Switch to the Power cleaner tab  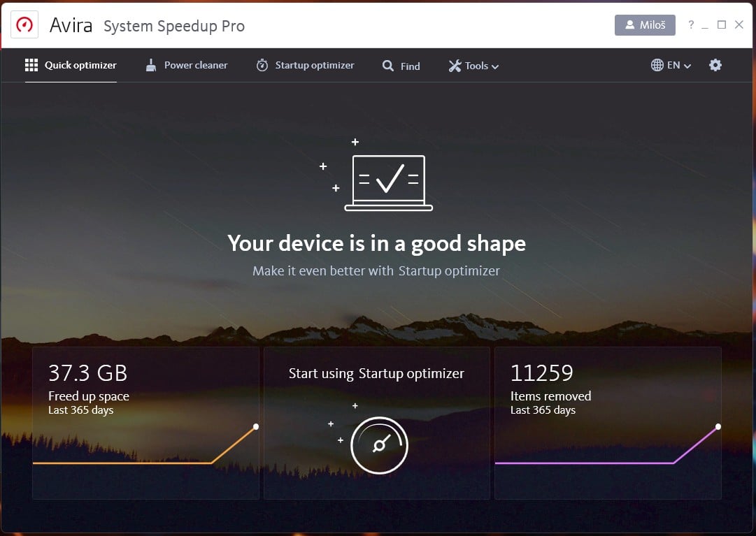187,65
